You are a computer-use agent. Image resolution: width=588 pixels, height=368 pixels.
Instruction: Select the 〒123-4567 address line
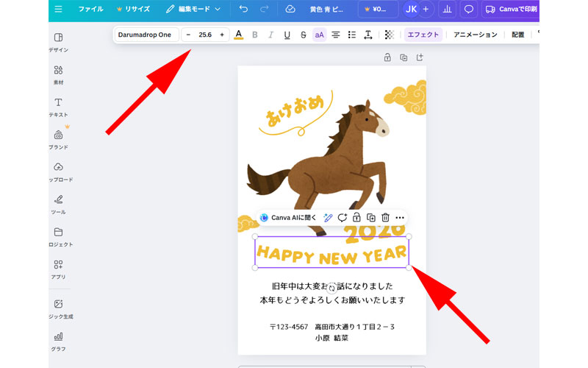pyautogui.click(x=332, y=327)
